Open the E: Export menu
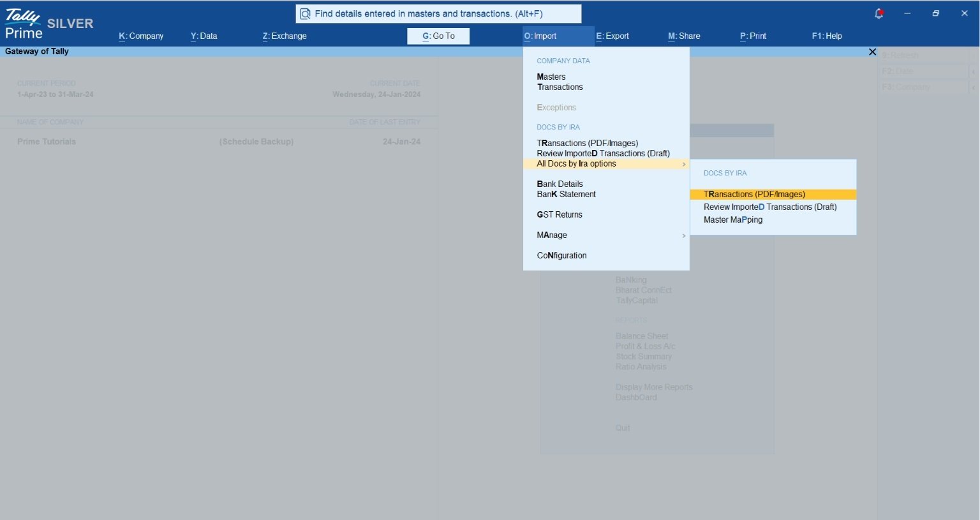980x520 pixels. click(612, 36)
